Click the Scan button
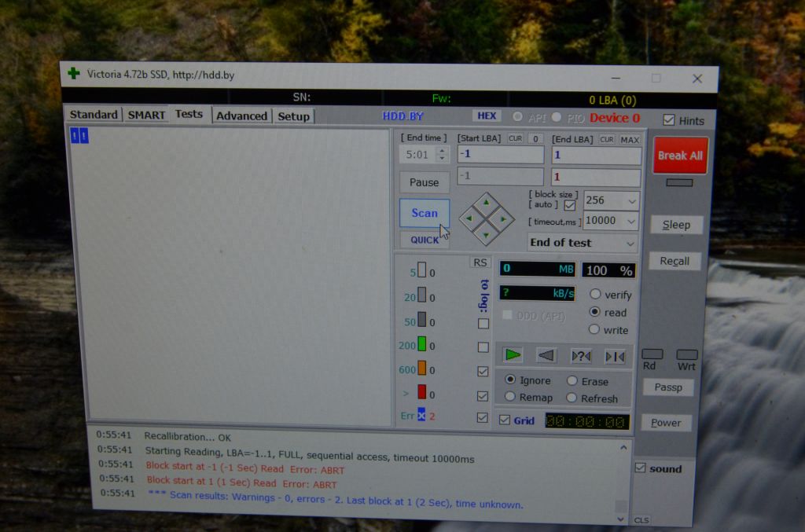The width and height of the screenshot is (805, 532). point(425,213)
